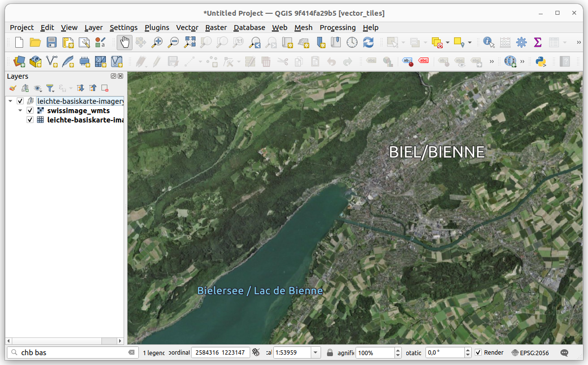Uncheck the Render checkbox in status bar

click(x=478, y=353)
